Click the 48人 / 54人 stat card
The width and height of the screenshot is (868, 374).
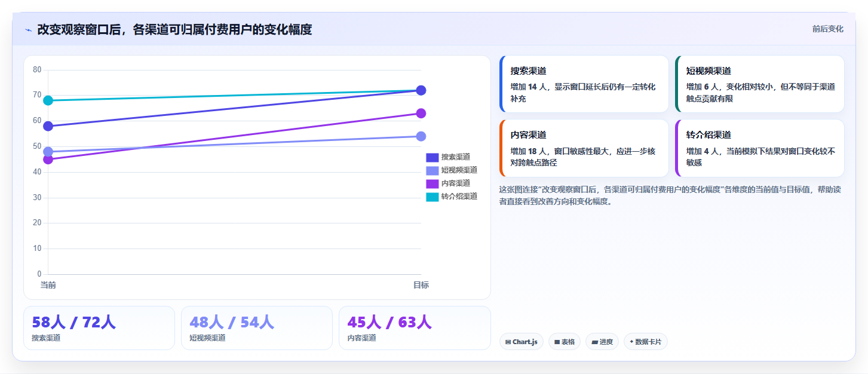click(257, 328)
